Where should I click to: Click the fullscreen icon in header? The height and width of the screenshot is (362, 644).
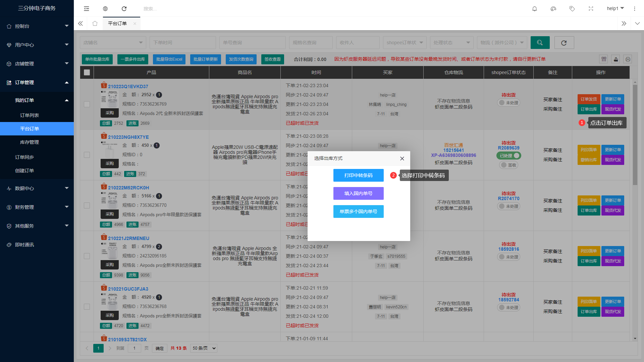591,9
